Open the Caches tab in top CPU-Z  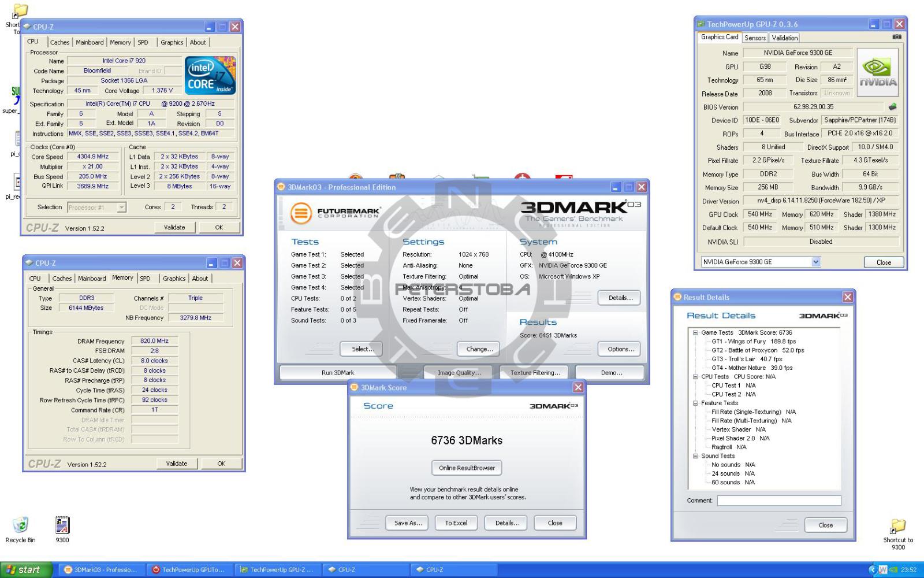click(x=59, y=42)
